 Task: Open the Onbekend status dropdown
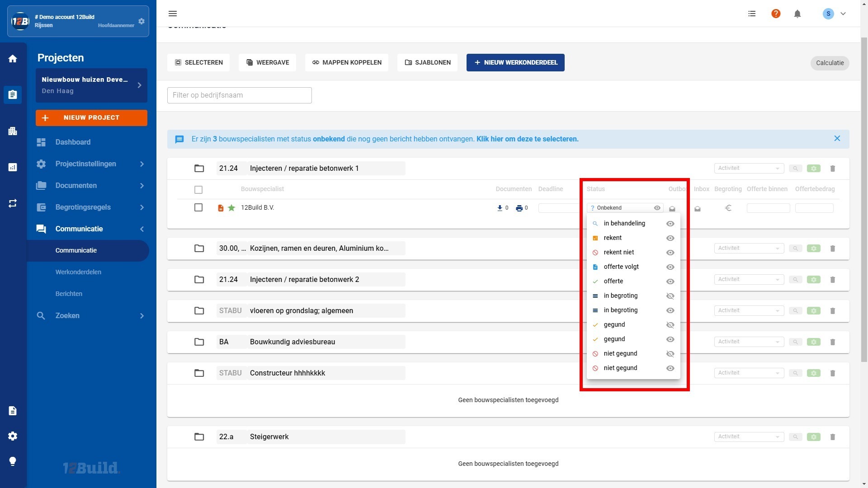click(x=625, y=208)
